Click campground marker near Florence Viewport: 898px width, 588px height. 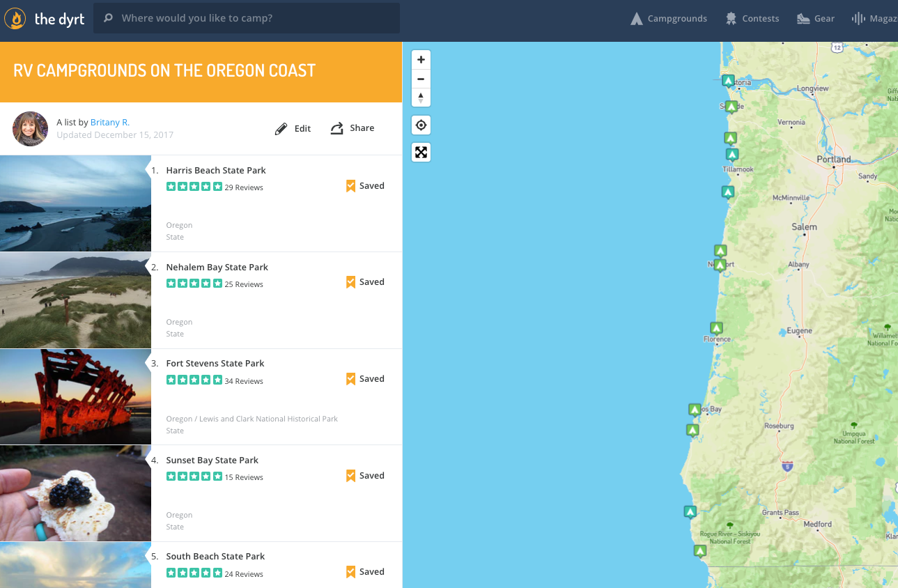(716, 328)
